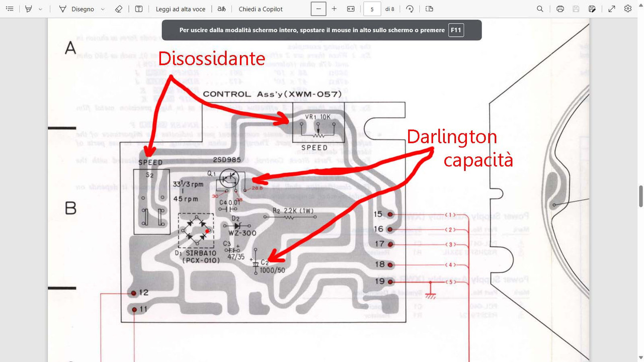Click the page number field

372,9
